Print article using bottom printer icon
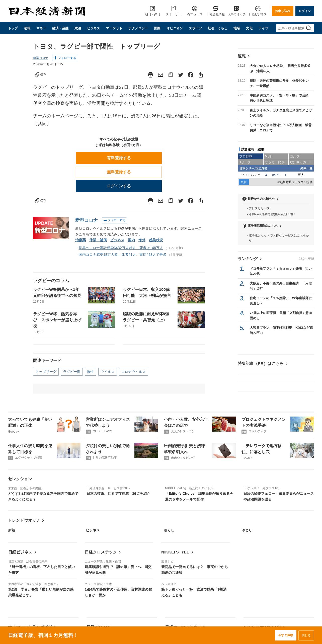Viewport: 322px width, 644px height. 150,201
